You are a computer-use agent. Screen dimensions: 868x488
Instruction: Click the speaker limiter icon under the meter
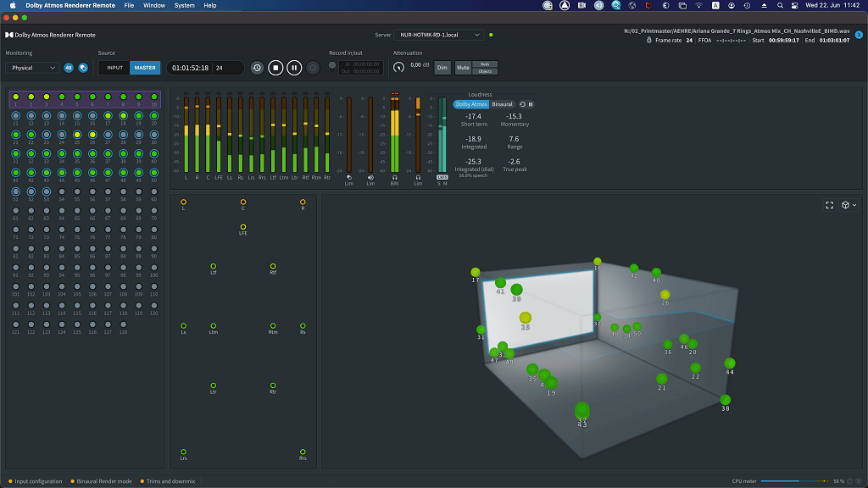(370, 178)
